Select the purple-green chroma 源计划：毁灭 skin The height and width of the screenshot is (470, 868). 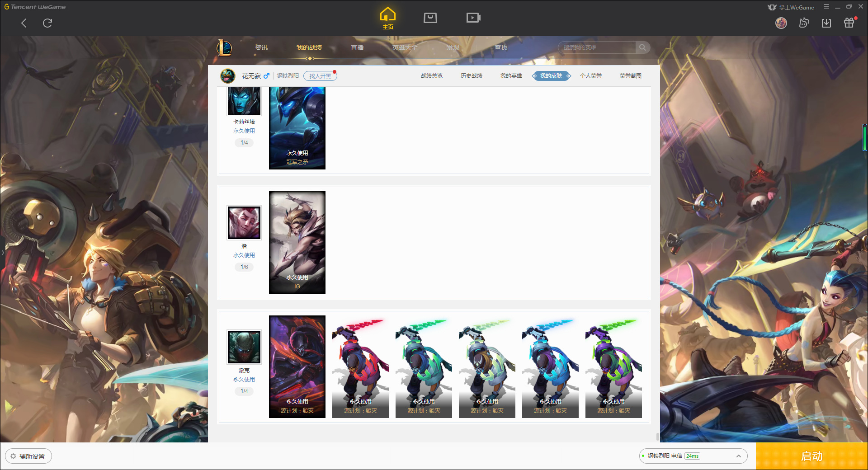click(613, 367)
